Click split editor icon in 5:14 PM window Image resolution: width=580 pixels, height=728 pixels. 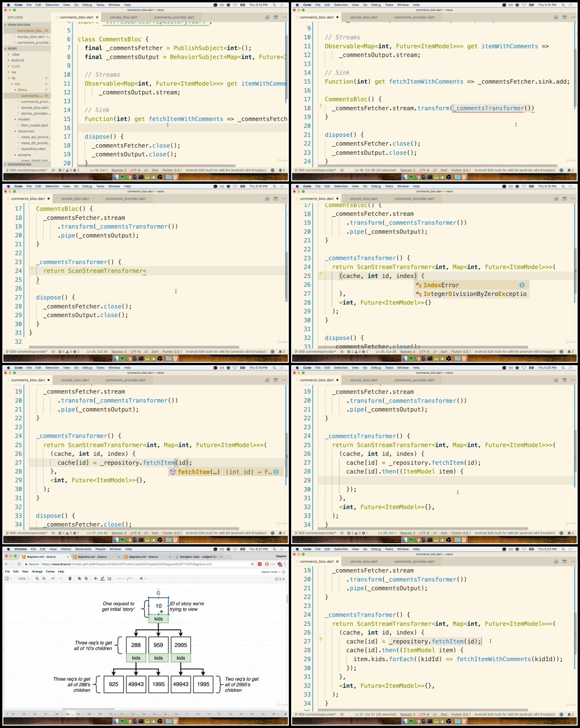tap(276, 17)
